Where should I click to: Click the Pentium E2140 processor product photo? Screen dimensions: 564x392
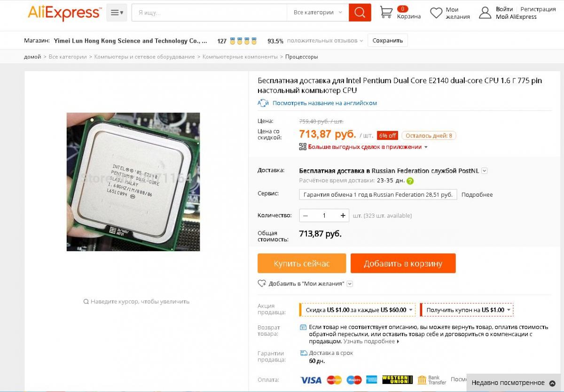coord(133,182)
